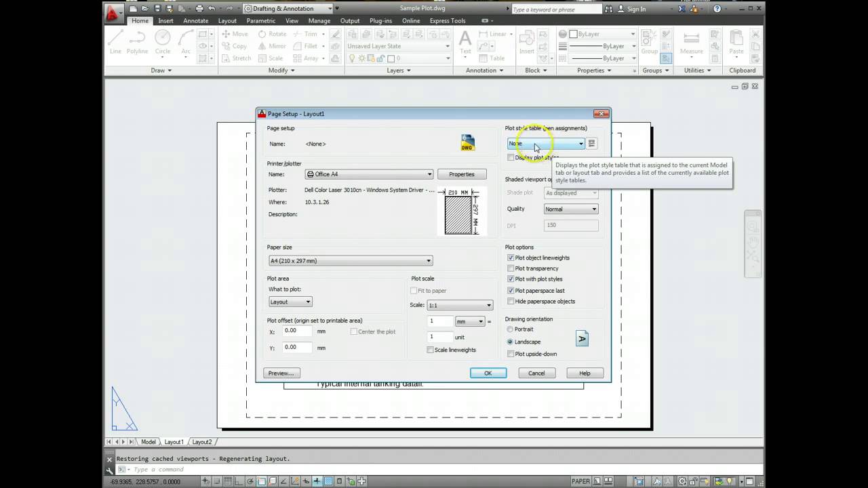This screenshot has height=488, width=868.
Task: Click the X plot offset field
Action: point(297,331)
